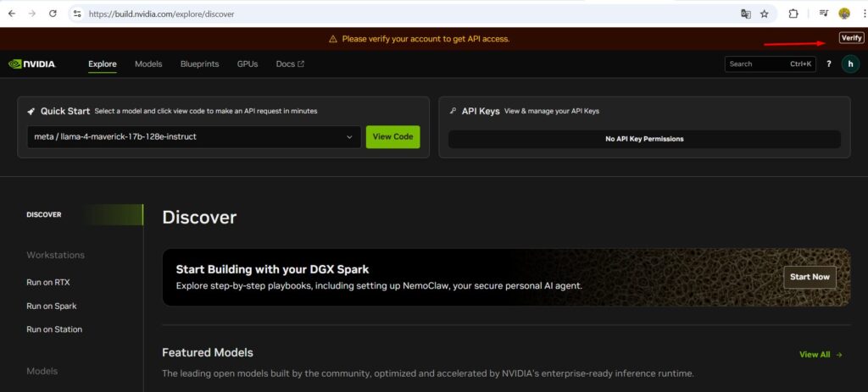Image resolution: width=868 pixels, height=392 pixels.
Task: Click the Verify button in banner
Action: point(851,38)
